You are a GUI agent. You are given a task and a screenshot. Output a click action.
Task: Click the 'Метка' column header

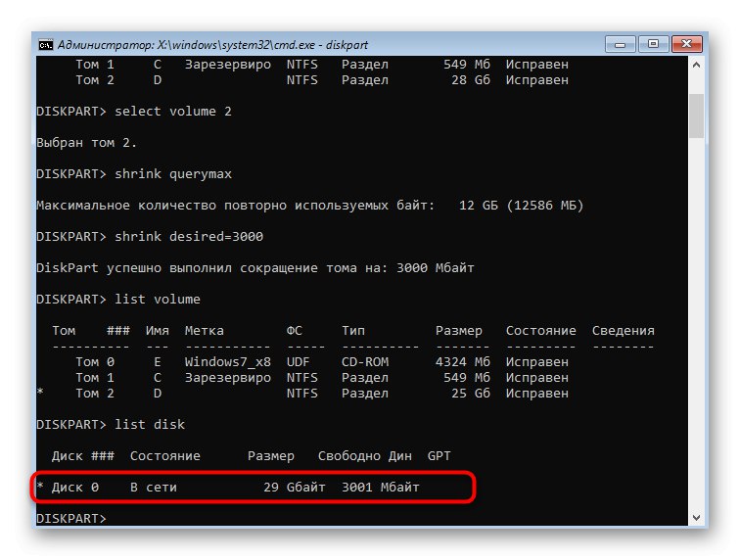pos(204,331)
